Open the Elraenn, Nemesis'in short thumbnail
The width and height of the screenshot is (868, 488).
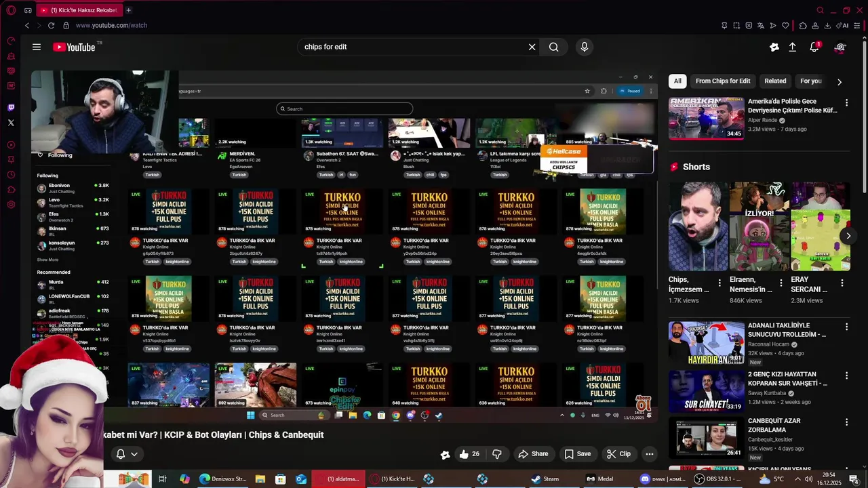coord(759,226)
